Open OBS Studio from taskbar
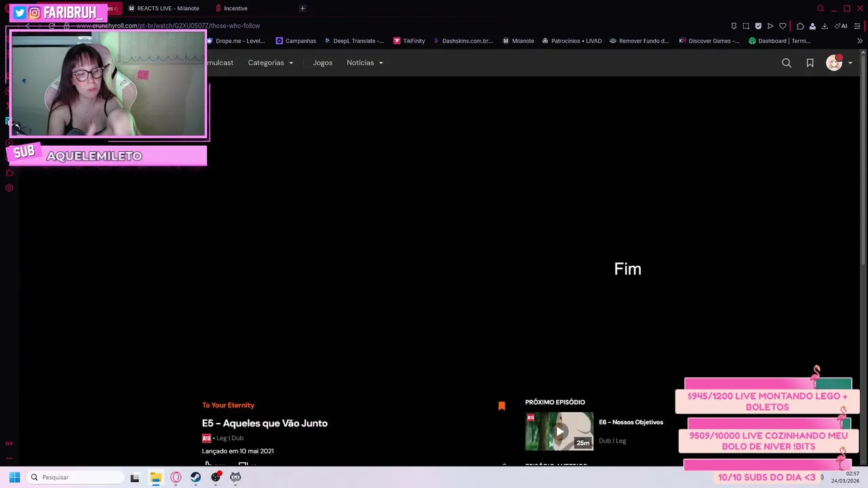 click(216, 477)
